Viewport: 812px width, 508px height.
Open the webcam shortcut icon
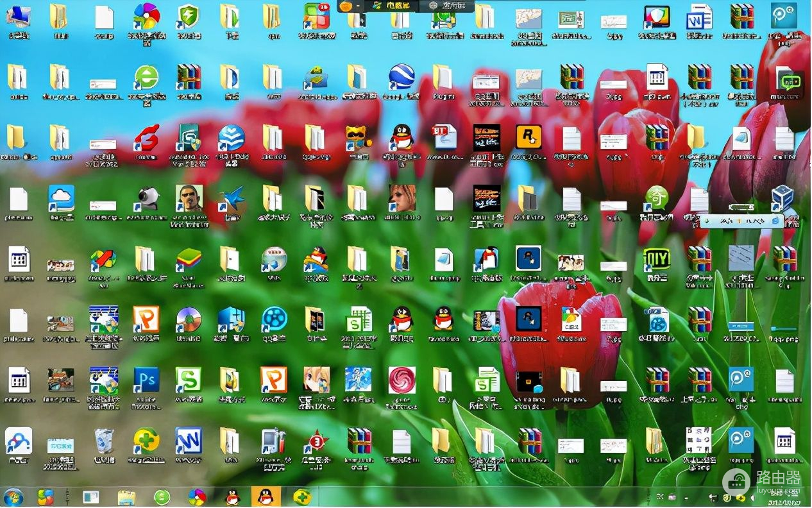point(146,198)
